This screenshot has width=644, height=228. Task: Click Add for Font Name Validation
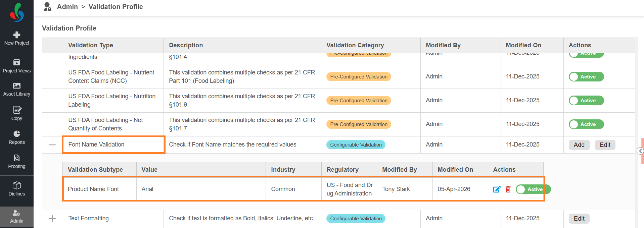[579, 145]
